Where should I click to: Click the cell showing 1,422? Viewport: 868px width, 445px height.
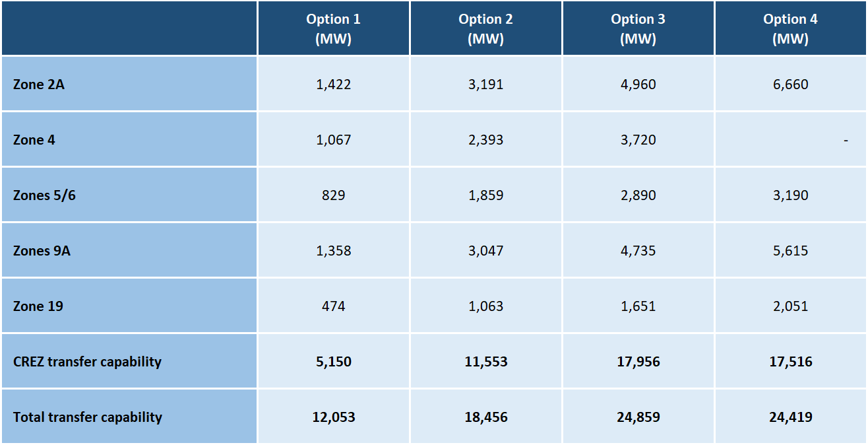[333, 85]
